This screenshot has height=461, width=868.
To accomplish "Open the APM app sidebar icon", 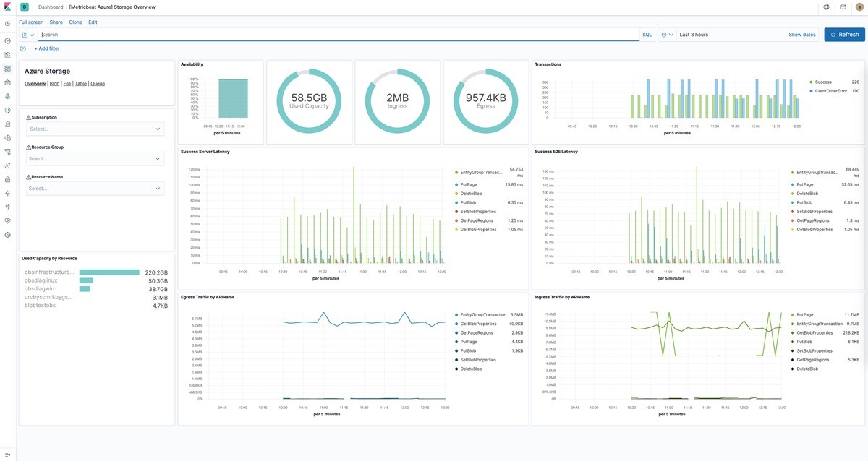I will (x=7, y=152).
